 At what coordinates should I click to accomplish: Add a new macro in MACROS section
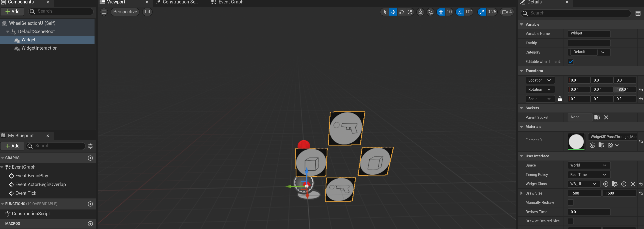pyautogui.click(x=90, y=223)
